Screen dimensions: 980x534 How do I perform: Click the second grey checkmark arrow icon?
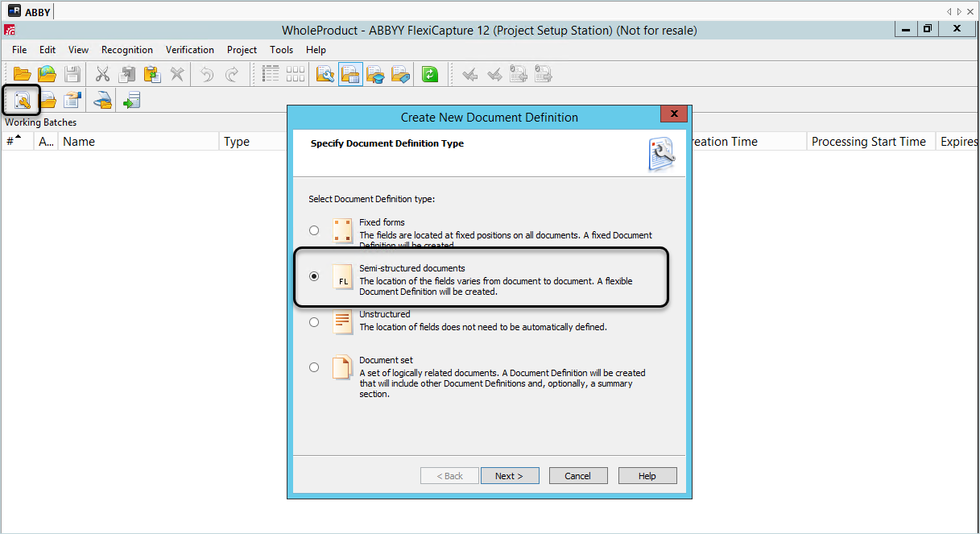[494, 75]
